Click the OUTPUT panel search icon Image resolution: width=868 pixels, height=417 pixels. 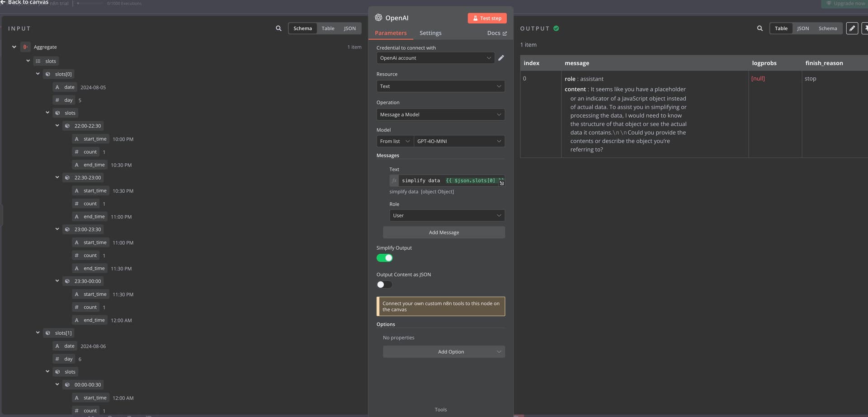759,28
